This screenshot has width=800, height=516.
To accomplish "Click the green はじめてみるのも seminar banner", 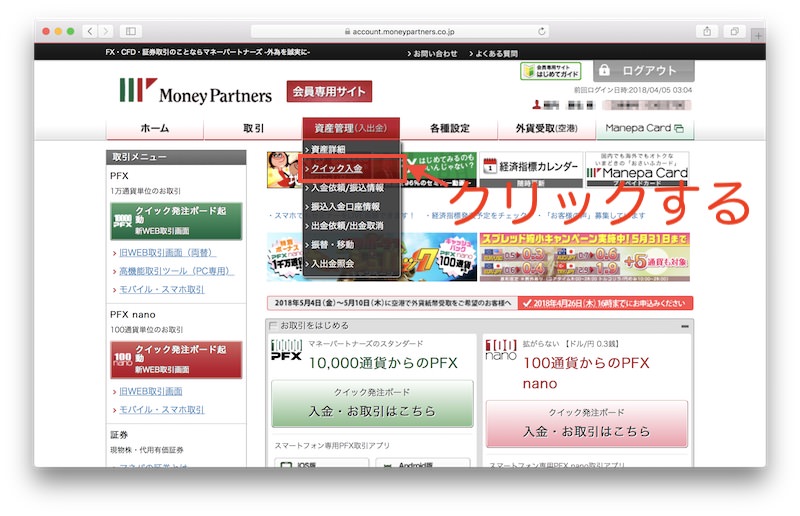I will 440,170.
